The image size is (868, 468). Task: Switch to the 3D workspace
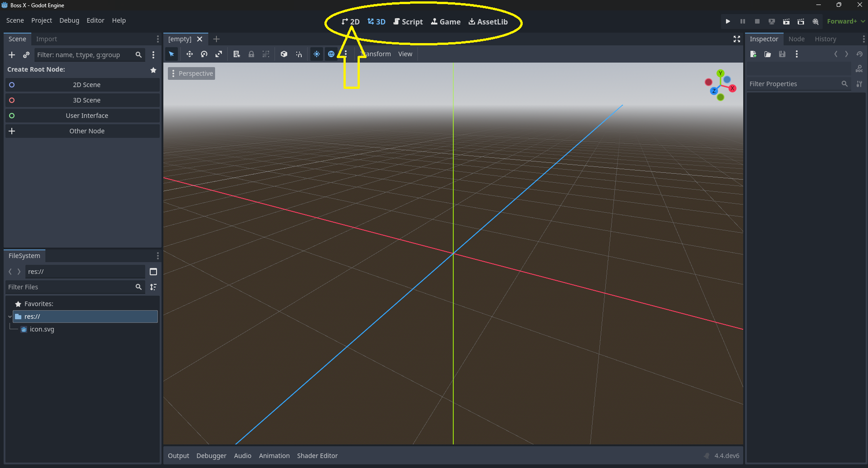coord(377,22)
